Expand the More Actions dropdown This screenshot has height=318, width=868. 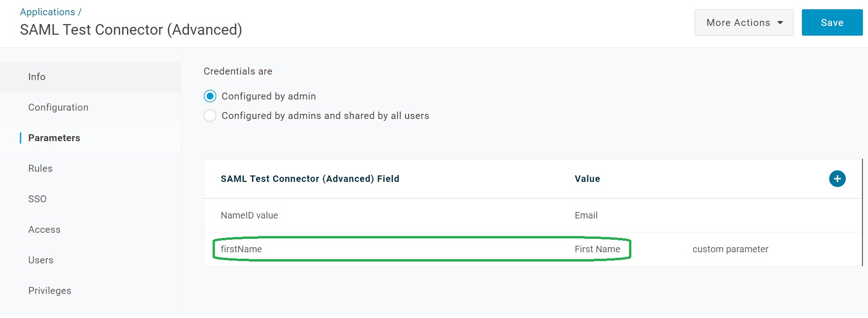coord(744,23)
